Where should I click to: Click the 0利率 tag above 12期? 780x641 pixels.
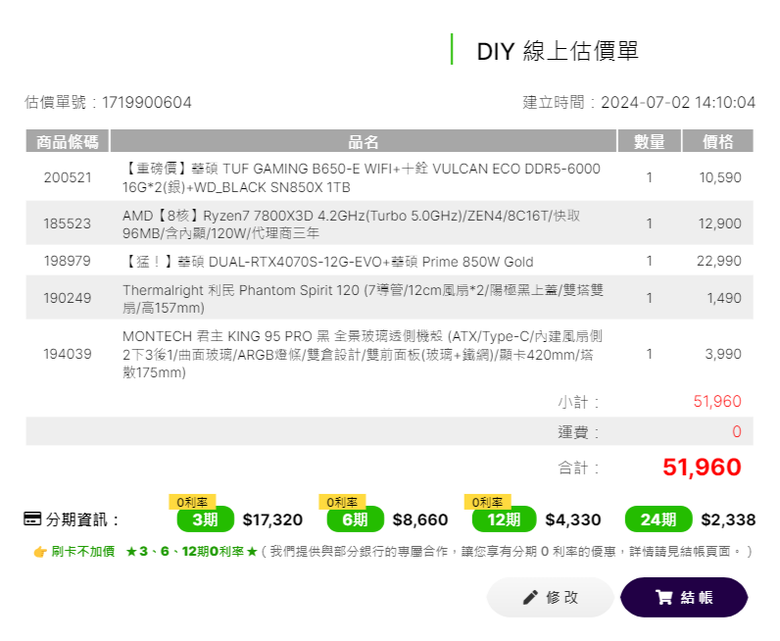coord(487,502)
